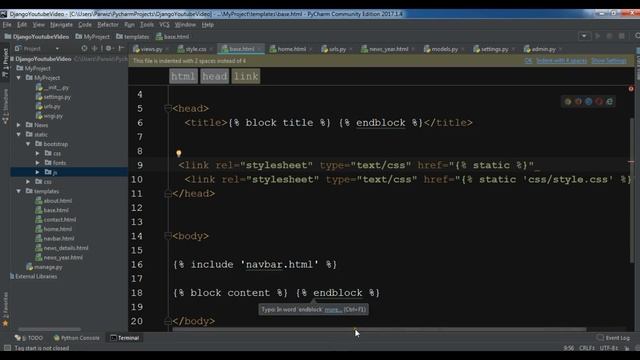Open the Navigate menu
The image size is (640, 360).
click(61, 25)
